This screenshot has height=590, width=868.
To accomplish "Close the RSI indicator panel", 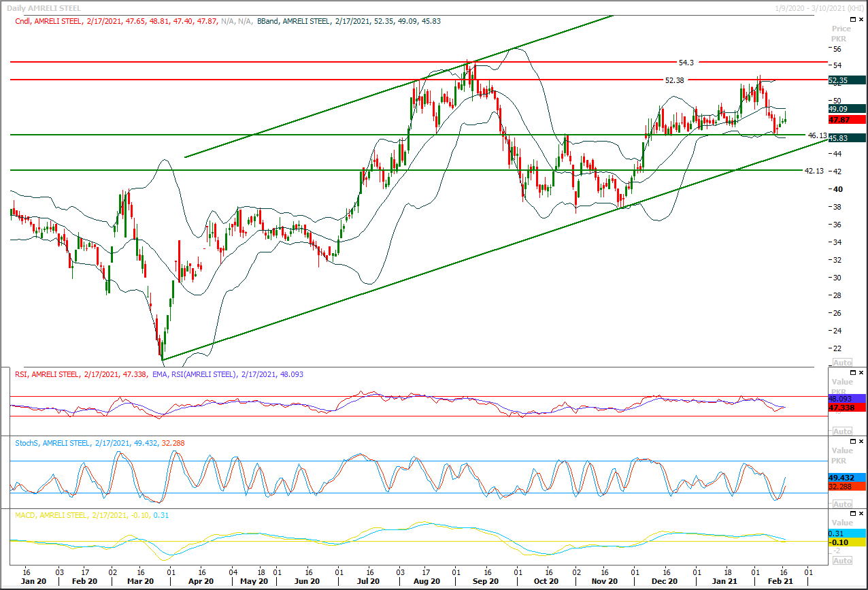I will [x=861, y=373].
